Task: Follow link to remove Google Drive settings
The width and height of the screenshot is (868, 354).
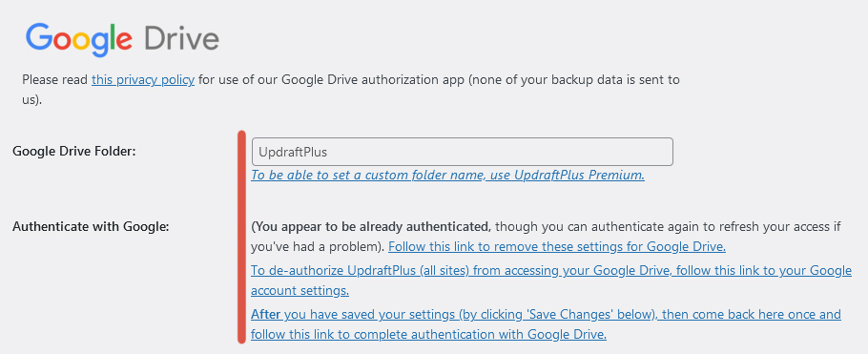Action: pyautogui.click(x=557, y=246)
